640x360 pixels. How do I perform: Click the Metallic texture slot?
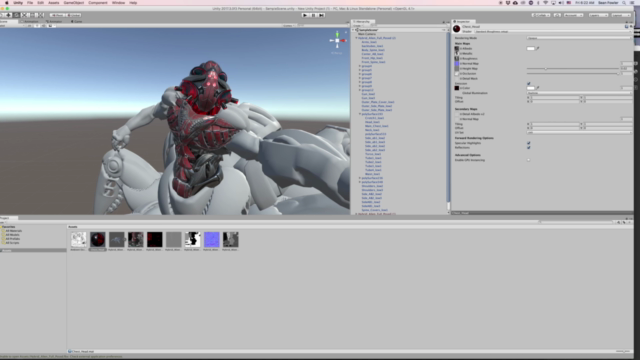tap(457, 53)
